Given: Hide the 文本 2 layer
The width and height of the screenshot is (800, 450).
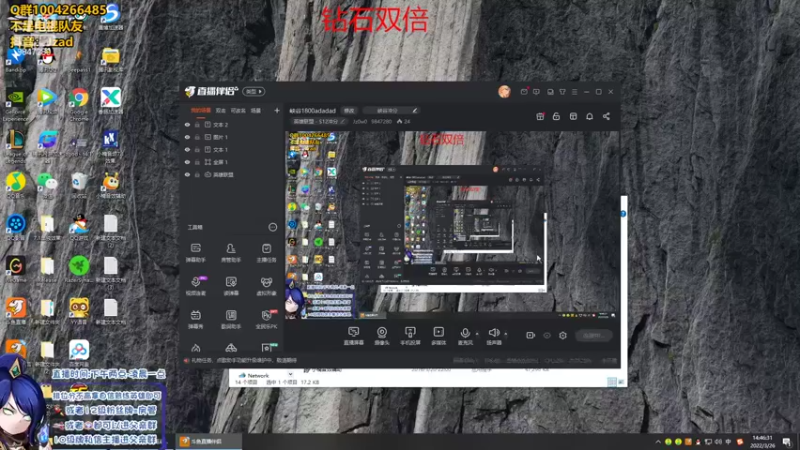Looking at the screenshot, I should pyautogui.click(x=187, y=124).
